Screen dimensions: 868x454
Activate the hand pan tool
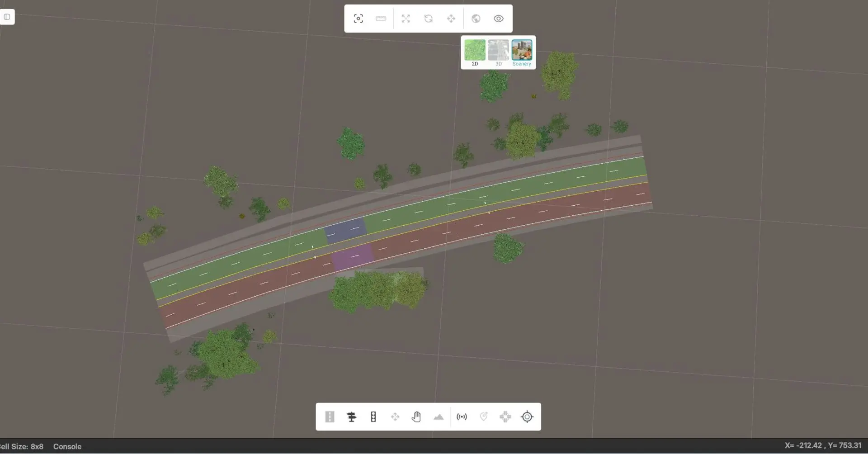pyautogui.click(x=416, y=416)
